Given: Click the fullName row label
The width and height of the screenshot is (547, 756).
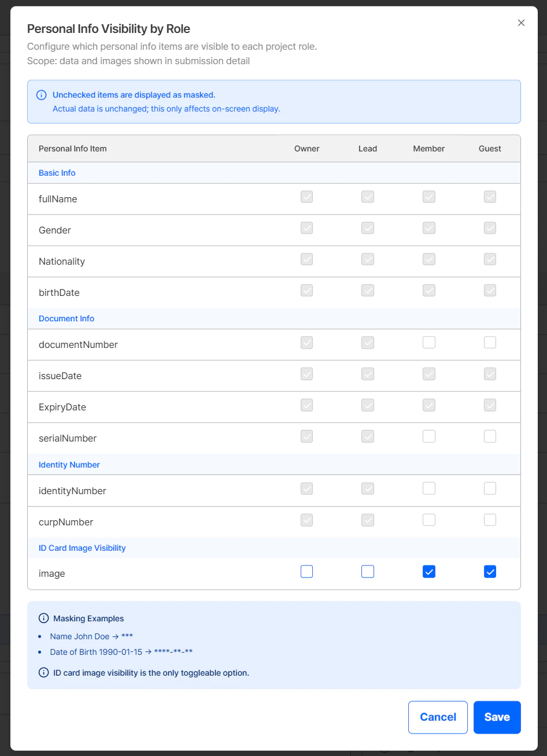Looking at the screenshot, I should (58, 199).
